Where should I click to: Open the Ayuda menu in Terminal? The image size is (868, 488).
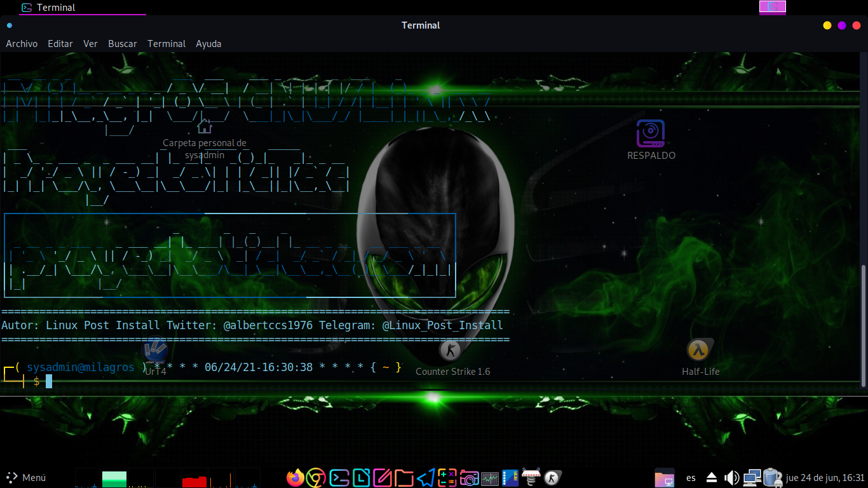pos(208,44)
